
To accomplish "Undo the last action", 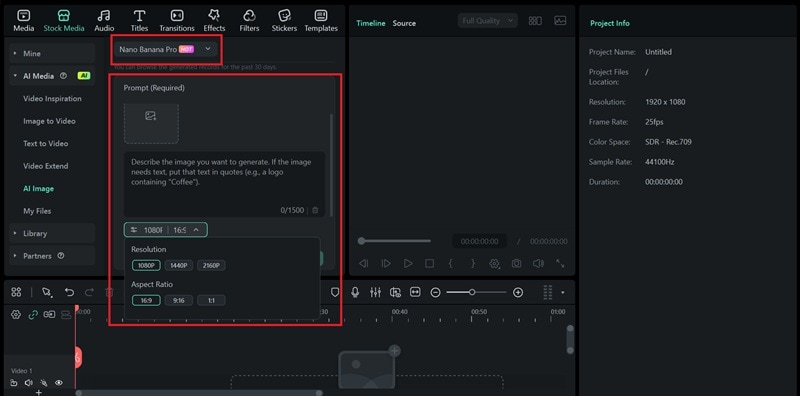I will pos(69,292).
